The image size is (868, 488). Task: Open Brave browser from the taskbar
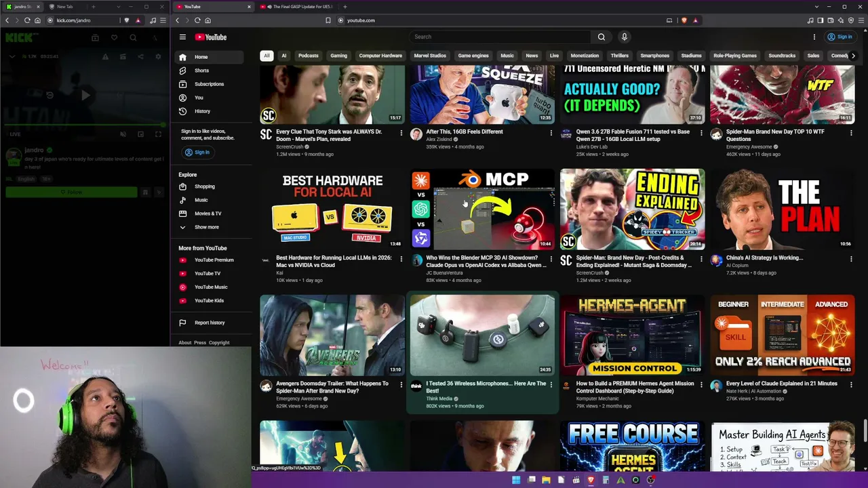click(591, 481)
